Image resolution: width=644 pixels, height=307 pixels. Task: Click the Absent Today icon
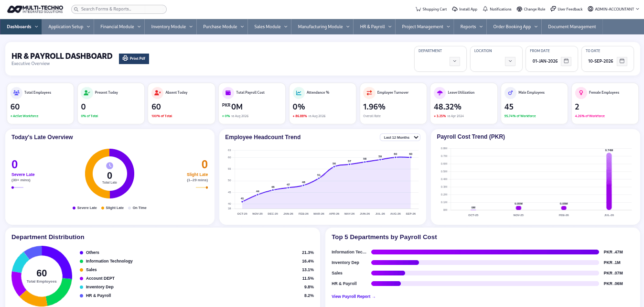pyautogui.click(x=157, y=93)
